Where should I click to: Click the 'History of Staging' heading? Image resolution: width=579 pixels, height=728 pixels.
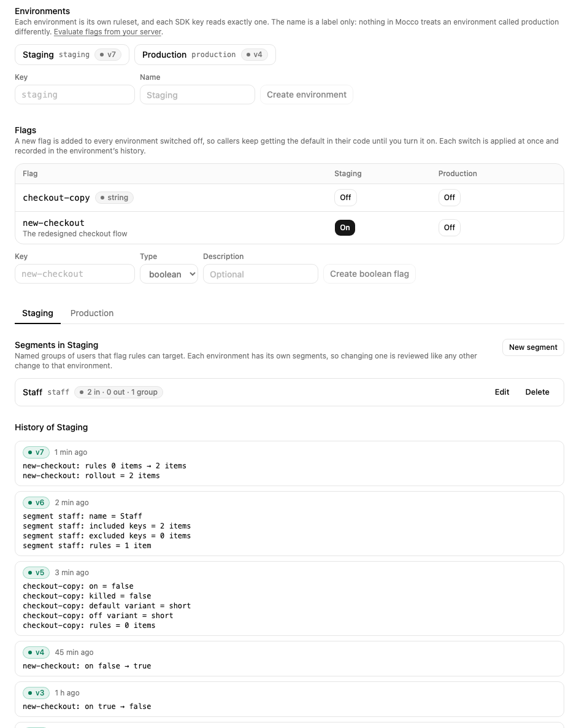[x=51, y=427]
